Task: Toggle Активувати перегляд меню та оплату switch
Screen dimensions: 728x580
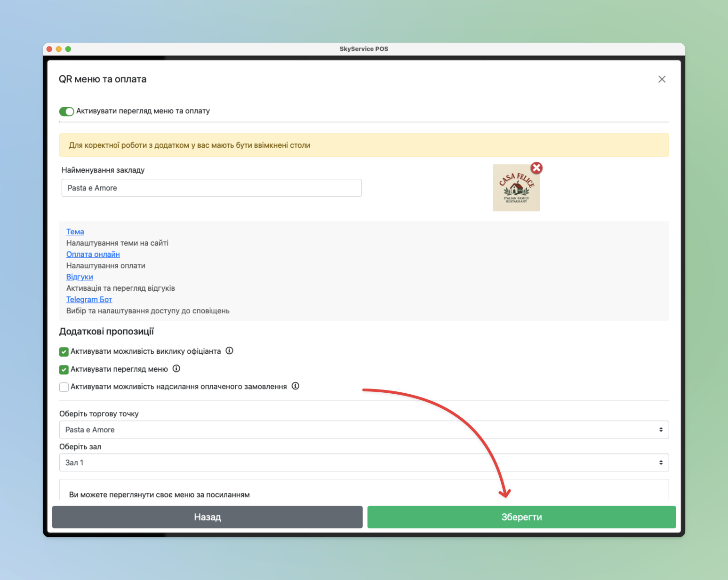Action: (x=66, y=111)
